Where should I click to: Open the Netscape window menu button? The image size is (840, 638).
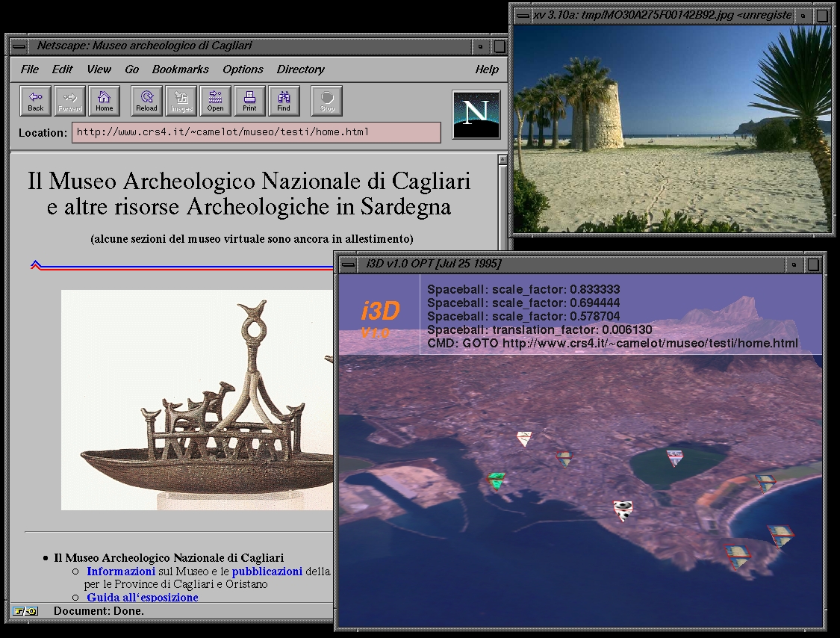(x=19, y=46)
